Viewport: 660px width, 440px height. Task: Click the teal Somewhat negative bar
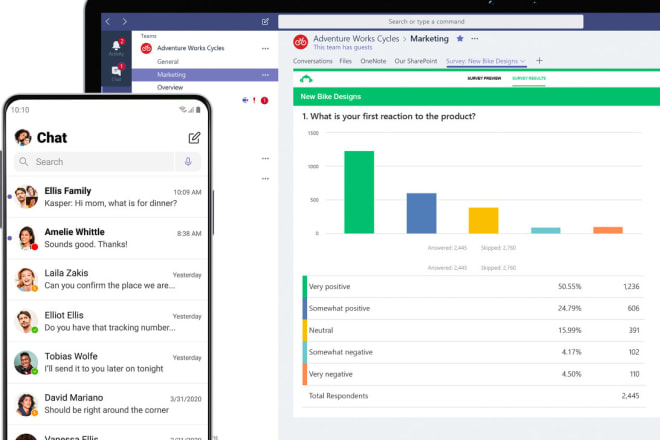point(546,230)
